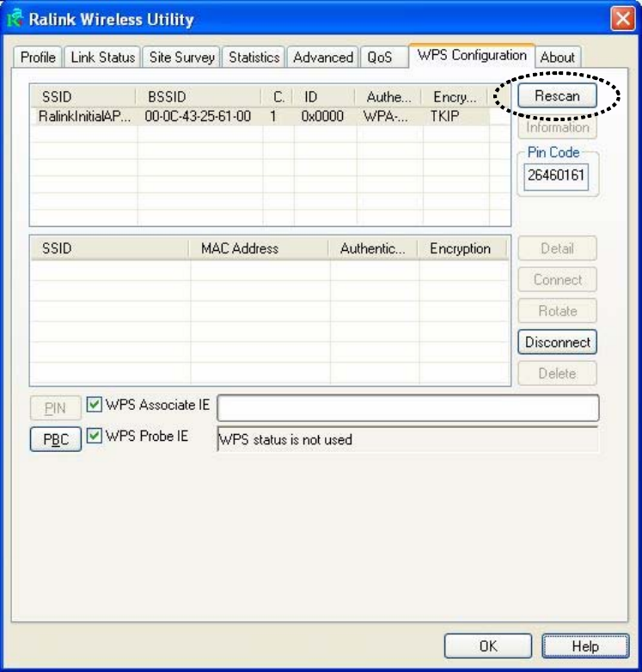Click the Disconnect button
The width and height of the screenshot is (642, 672).
[x=557, y=342]
